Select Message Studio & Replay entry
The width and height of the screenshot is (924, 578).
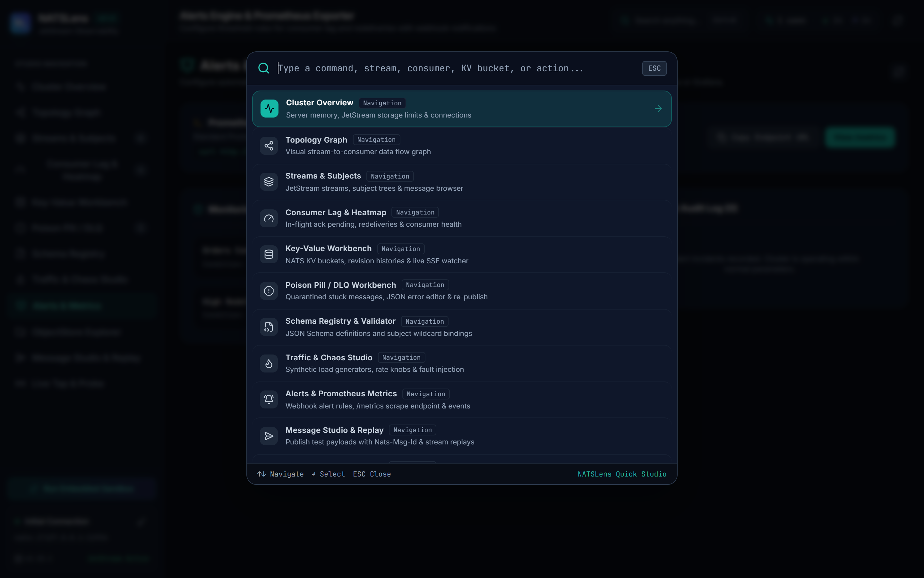tap(462, 436)
